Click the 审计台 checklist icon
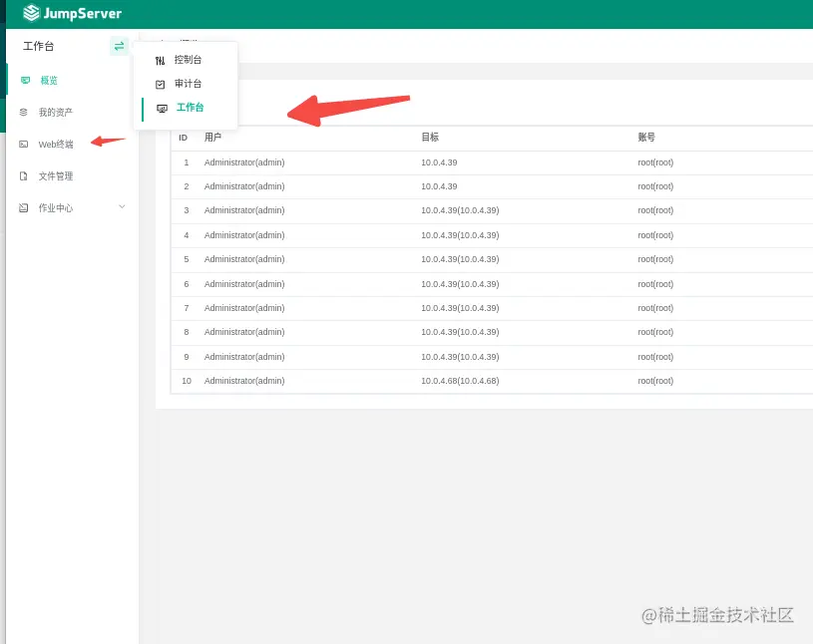Screen dimensions: 813x644 point(161,84)
